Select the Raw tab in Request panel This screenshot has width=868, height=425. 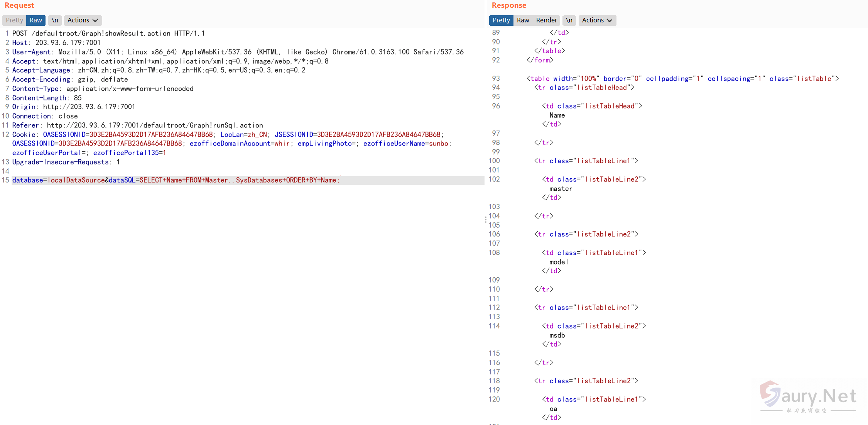point(36,20)
